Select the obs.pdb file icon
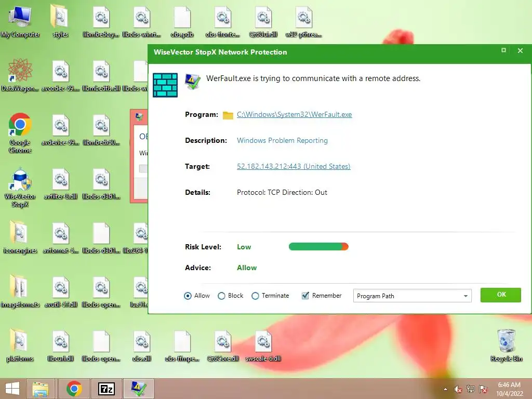 pos(182,21)
